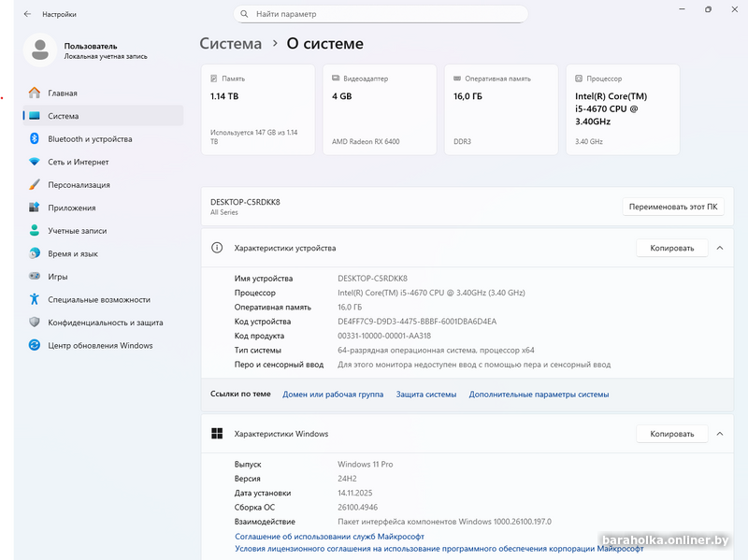Image resolution: width=748 pixels, height=560 pixels.
Task: Copy device specs with Копировать button
Action: [x=671, y=248]
